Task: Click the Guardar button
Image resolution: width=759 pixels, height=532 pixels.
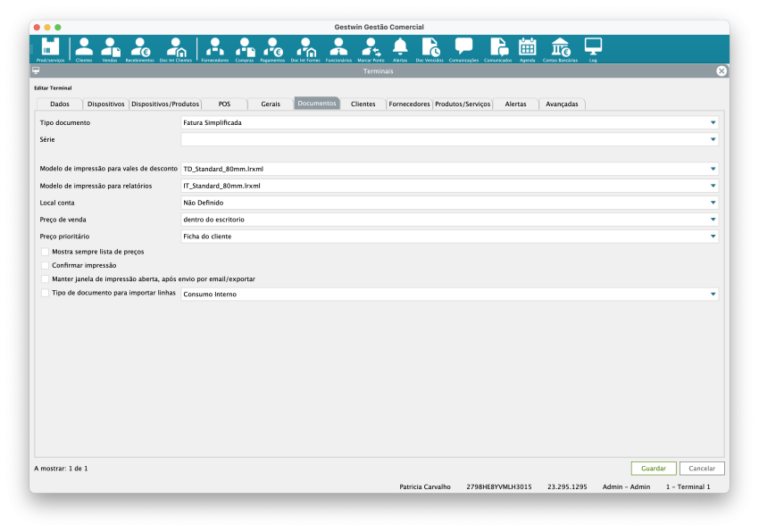Action: 653,468
